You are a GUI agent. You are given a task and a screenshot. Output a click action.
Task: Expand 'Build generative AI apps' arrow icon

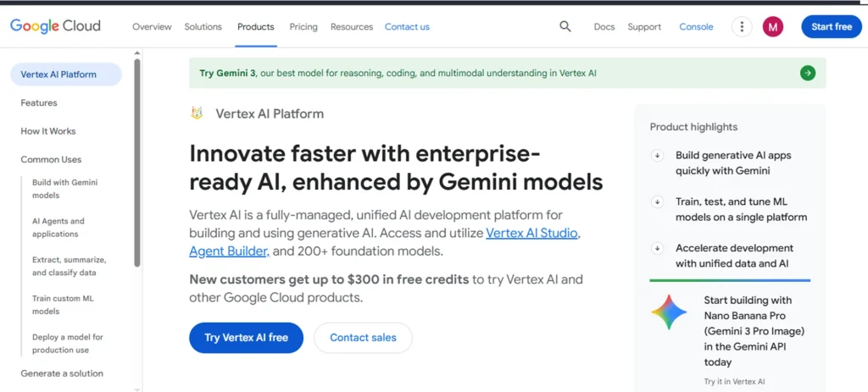(657, 156)
